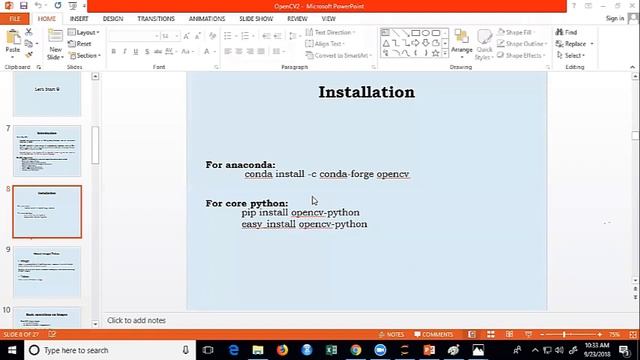The width and height of the screenshot is (640, 360).
Task: Open Excel from the taskbar
Action: click(x=331, y=350)
